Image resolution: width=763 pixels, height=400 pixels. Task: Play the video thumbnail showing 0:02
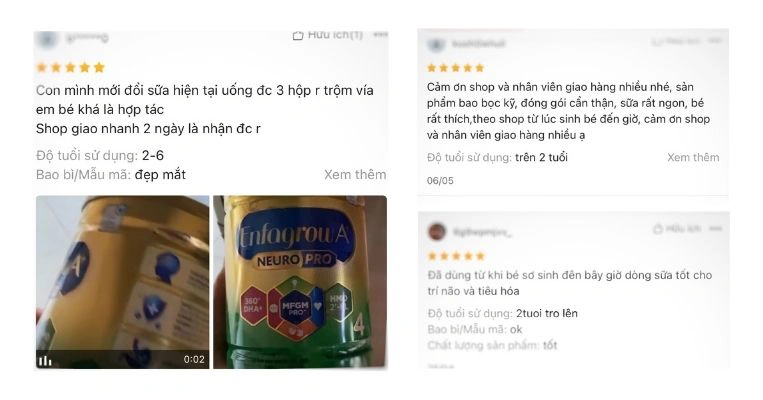[x=123, y=282]
